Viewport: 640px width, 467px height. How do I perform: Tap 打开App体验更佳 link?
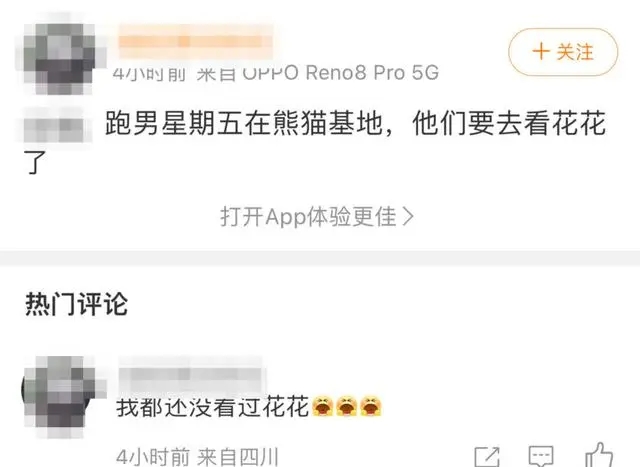coord(317,216)
